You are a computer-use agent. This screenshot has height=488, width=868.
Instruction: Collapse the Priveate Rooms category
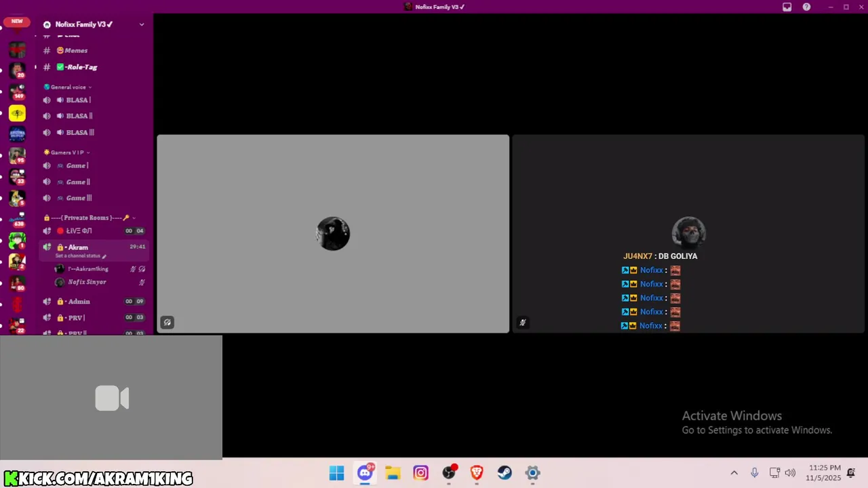point(89,218)
